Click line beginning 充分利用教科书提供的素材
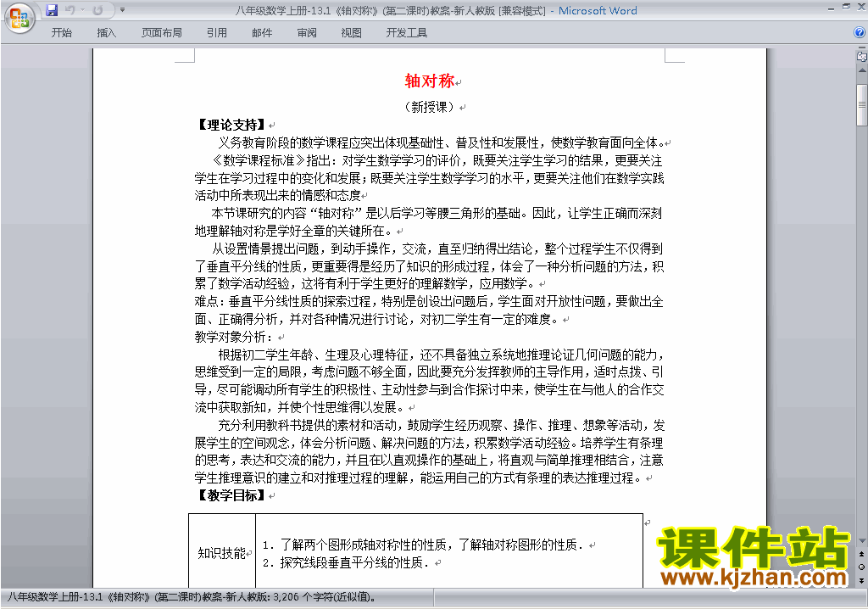Viewport: 868px width, 609px height. point(441,425)
